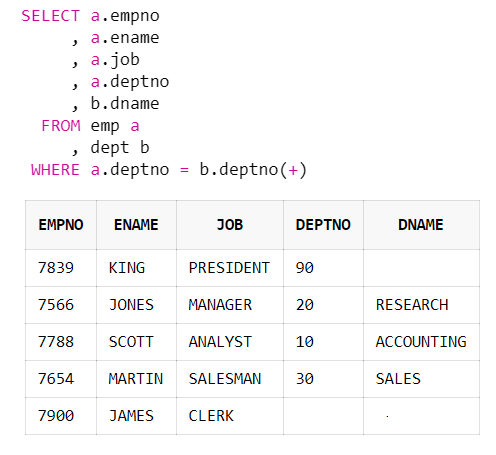Select the DEPTNO cell with value 10
This screenshot has height=455, width=496.
(x=323, y=342)
